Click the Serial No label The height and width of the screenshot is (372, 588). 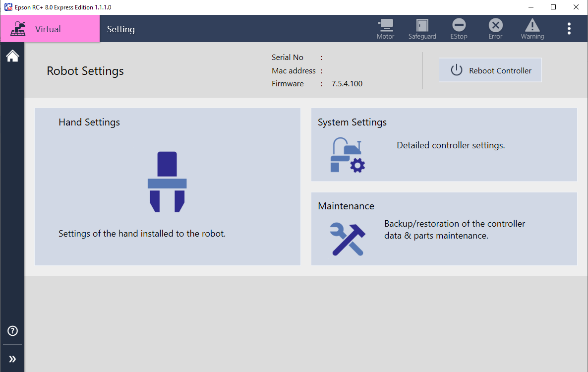coord(287,58)
